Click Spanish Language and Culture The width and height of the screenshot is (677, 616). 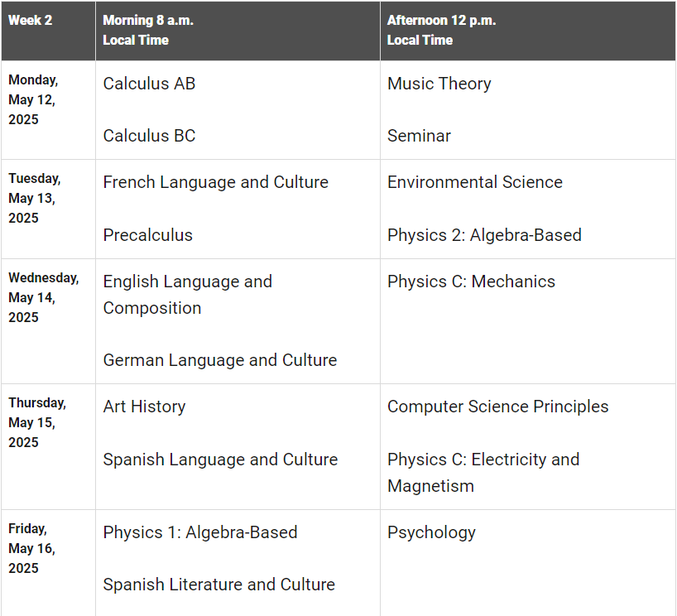click(220, 460)
